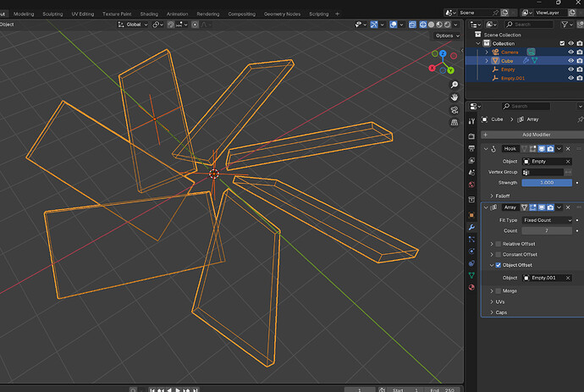The height and width of the screenshot is (392, 584).
Task: Switch to the Geometry Nodes workspace tab
Action: coord(282,14)
